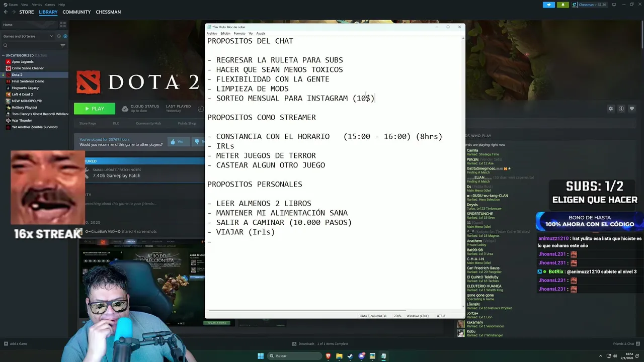
Task: Open Games menu in Steam
Action: tap(50, 5)
